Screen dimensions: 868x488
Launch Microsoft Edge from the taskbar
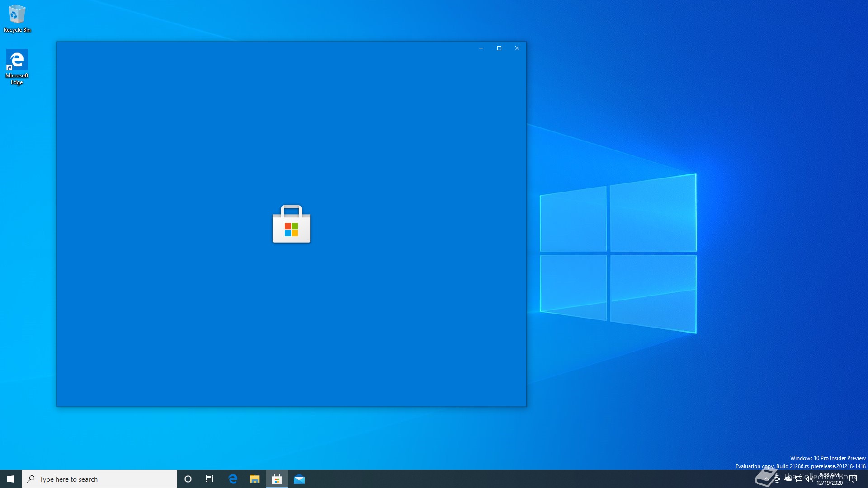click(x=233, y=479)
